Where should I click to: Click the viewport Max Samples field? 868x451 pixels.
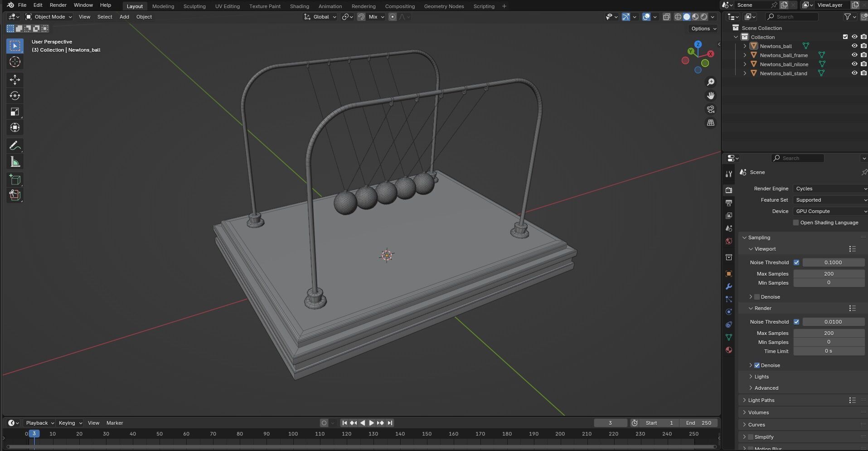tap(829, 274)
